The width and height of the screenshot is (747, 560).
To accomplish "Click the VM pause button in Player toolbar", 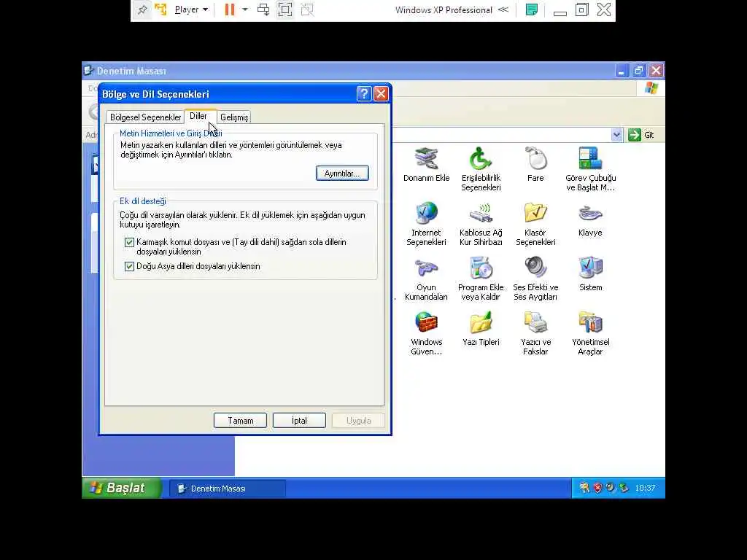I will coord(230,9).
